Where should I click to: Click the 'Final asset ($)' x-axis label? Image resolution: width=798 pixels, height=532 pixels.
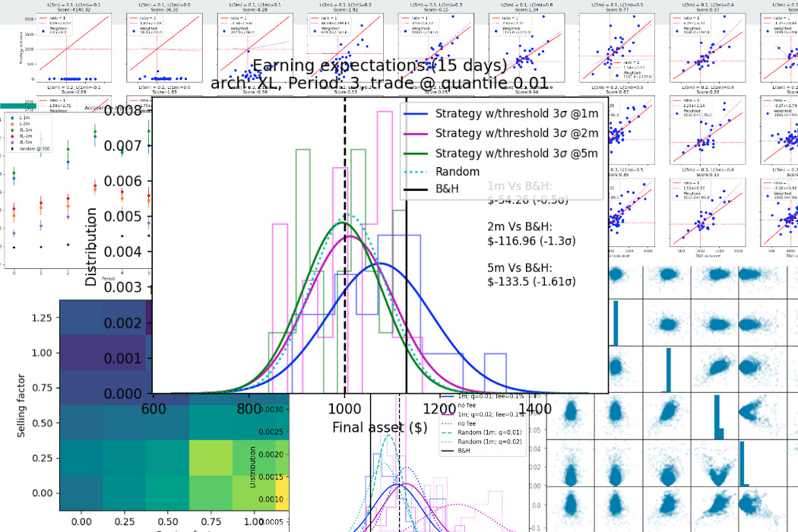tap(379, 427)
